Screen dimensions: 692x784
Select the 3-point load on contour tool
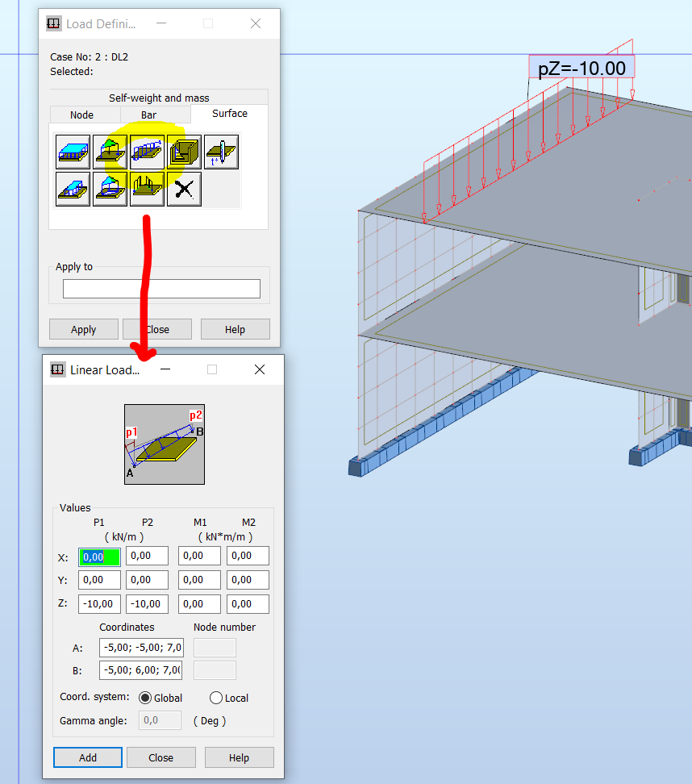pos(110,188)
